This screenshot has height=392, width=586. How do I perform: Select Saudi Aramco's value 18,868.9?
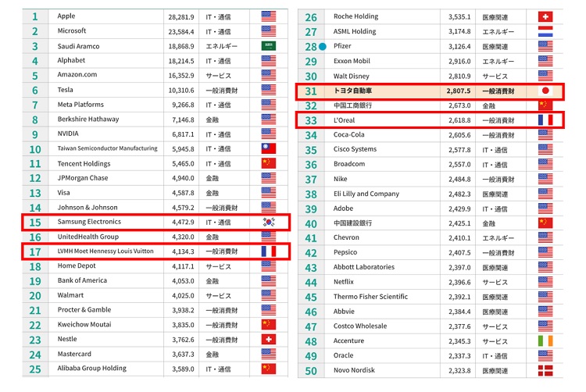pyautogui.click(x=181, y=46)
